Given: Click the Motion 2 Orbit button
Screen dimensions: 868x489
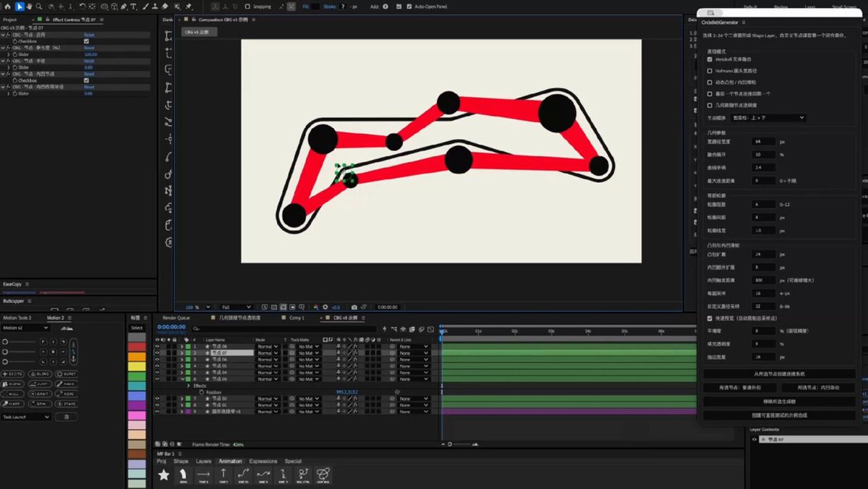Looking at the screenshot, I should [41, 394].
